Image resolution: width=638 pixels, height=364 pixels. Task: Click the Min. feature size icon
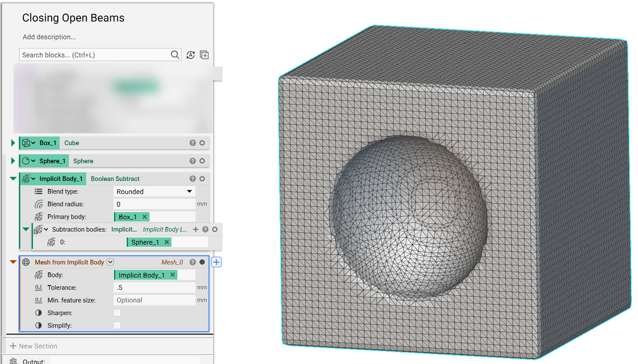click(38, 300)
